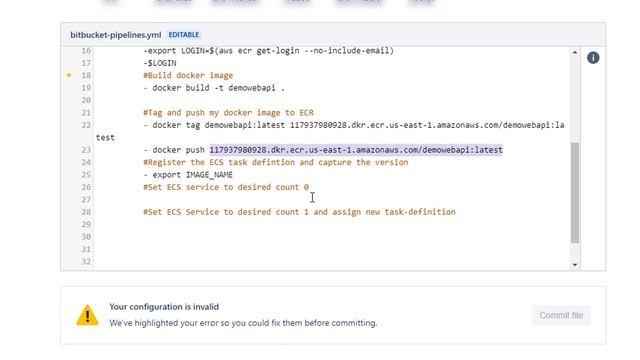
Task: Click the 'export IMAGE_NAME' line
Action: [188, 175]
